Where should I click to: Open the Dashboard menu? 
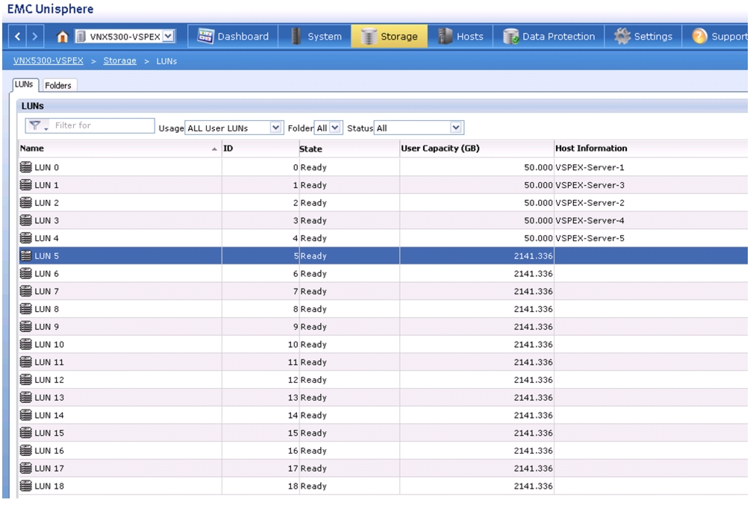pos(234,36)
